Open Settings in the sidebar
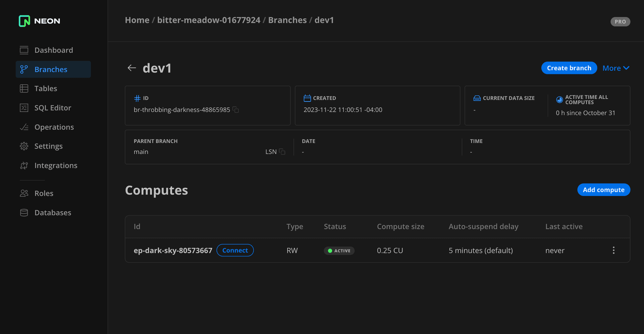This screenshot has width=644, height=334. pyautogui.click(x=48, y=146)
